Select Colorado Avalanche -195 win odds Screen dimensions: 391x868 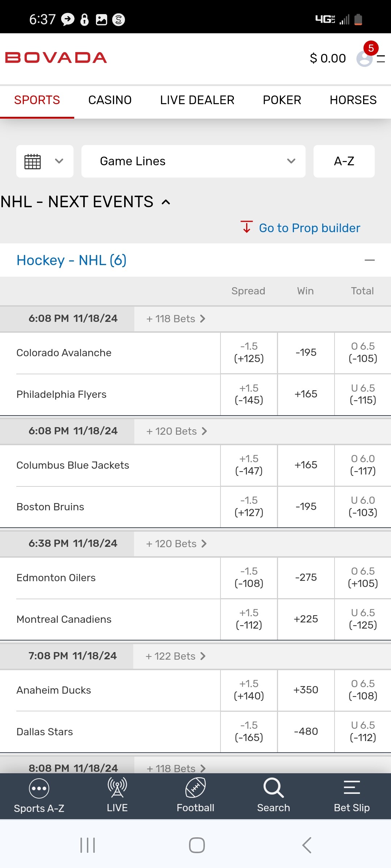(x=306, y=353)
